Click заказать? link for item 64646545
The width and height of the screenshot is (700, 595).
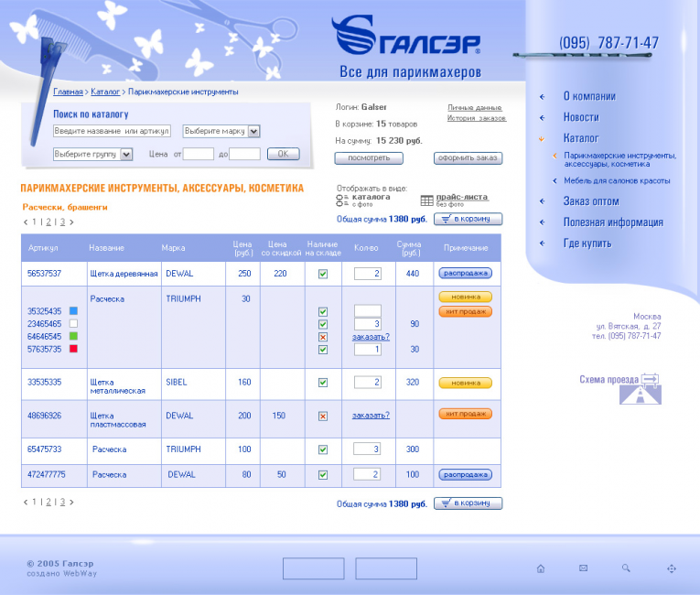pyautogui.click(x=371, y=337)
